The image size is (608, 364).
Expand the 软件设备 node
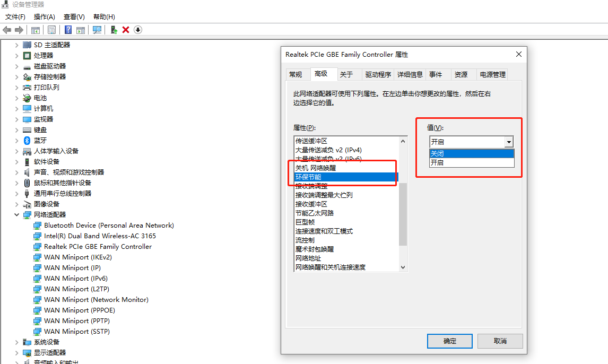coord(16,162)
